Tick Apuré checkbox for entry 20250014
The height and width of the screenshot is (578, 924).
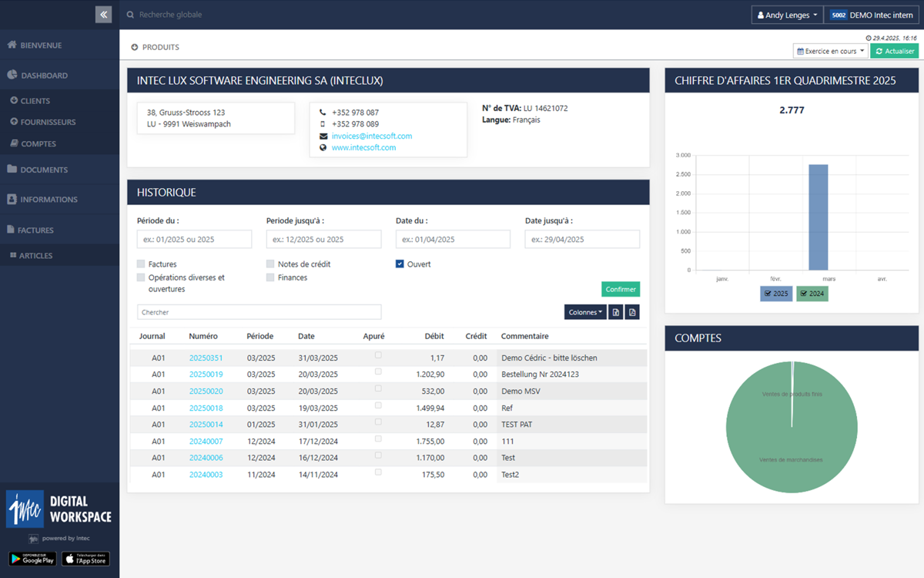(x=378, y=422)
